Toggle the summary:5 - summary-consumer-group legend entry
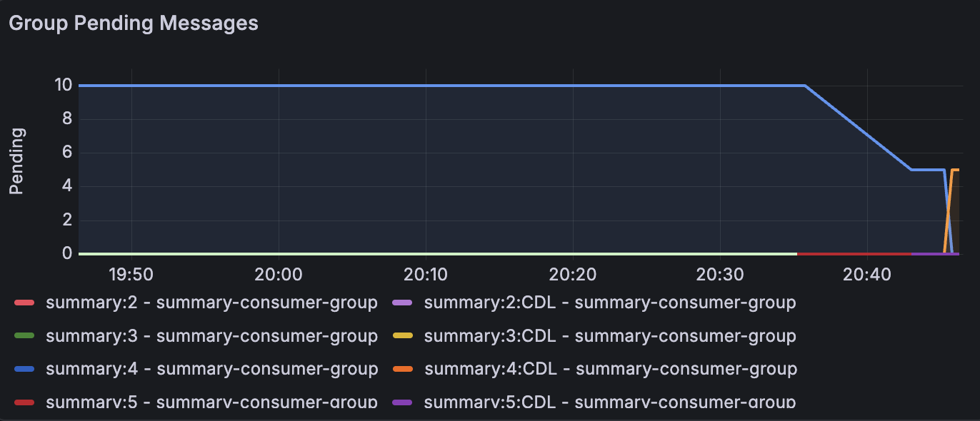This screenshot has height=421, width=980. click(x=211, y=402)
